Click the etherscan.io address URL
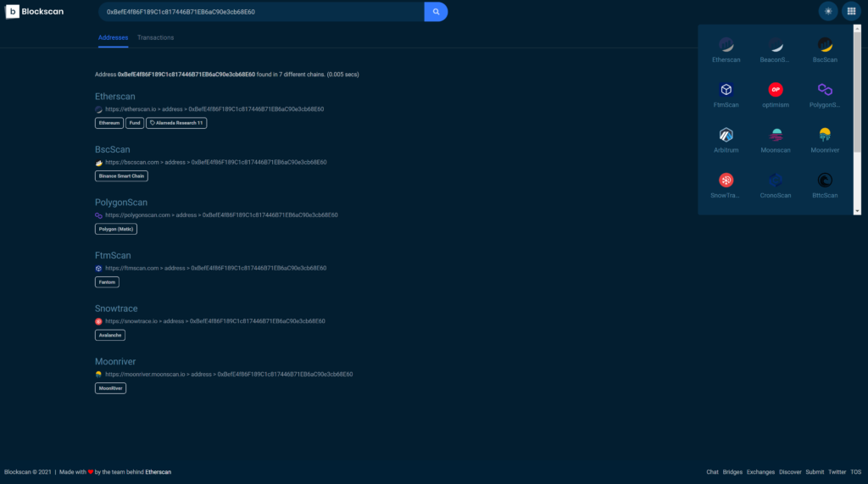Viewport: 868px width, 484px height. tap(214, 109)
